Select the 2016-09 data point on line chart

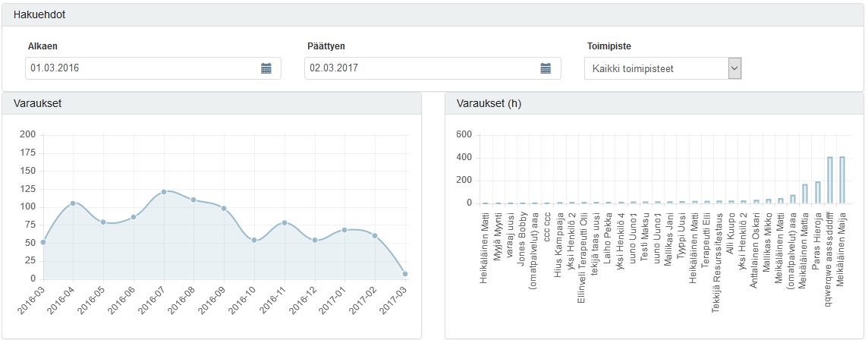[x=224, y=208]
